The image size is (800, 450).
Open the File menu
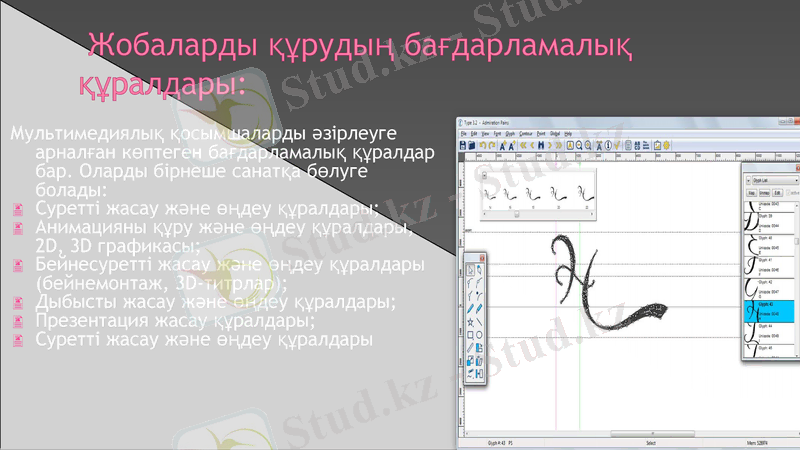[x=464, y=134]
